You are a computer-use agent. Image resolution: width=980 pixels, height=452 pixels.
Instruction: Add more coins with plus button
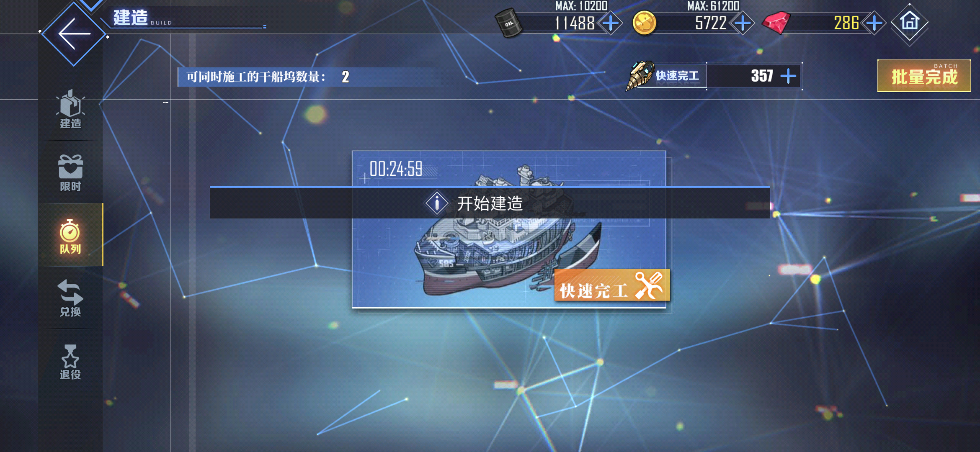(743, 23)
